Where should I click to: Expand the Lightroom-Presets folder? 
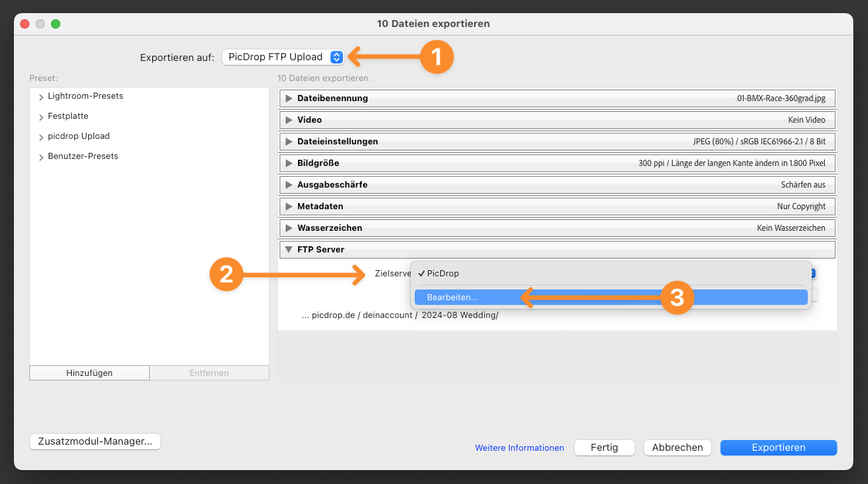pos(41,97)
